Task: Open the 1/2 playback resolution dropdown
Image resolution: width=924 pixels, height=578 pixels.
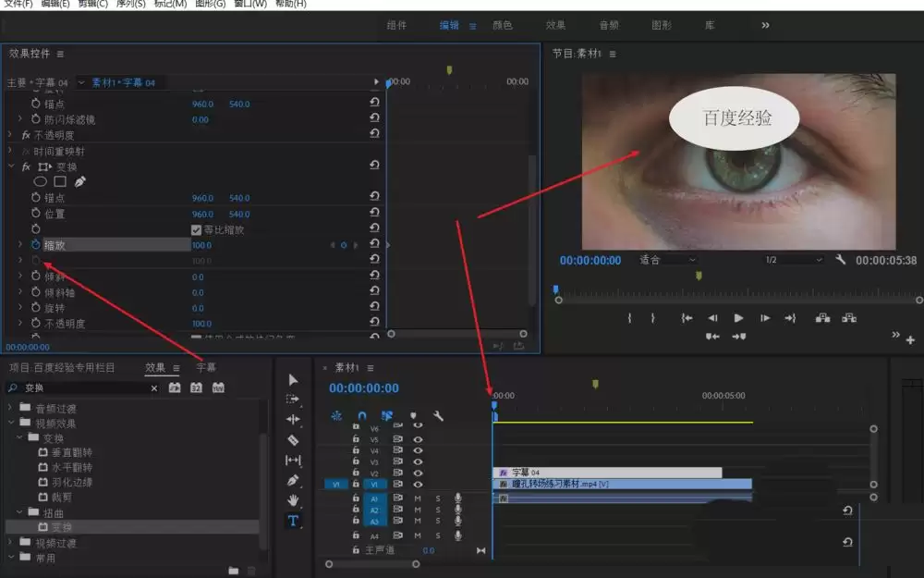Action: (x=792, y=261)
